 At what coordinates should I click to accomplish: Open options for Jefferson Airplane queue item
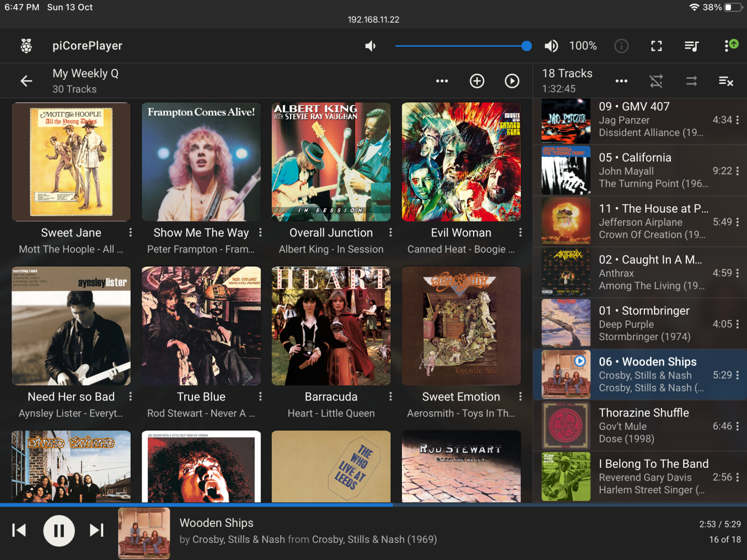tap(738, 222)
